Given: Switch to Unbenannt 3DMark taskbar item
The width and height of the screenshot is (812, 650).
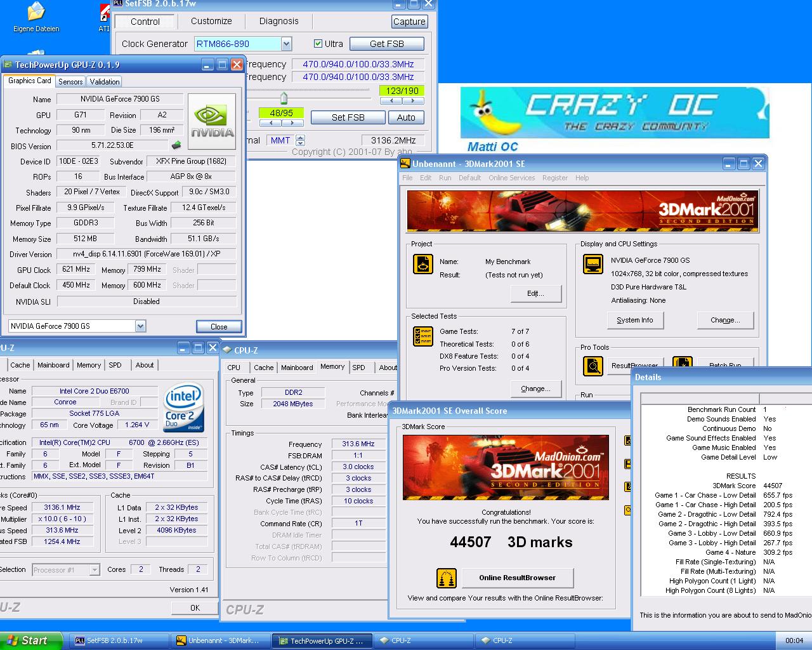Looking at the screenshot, I should coord(221,640).
